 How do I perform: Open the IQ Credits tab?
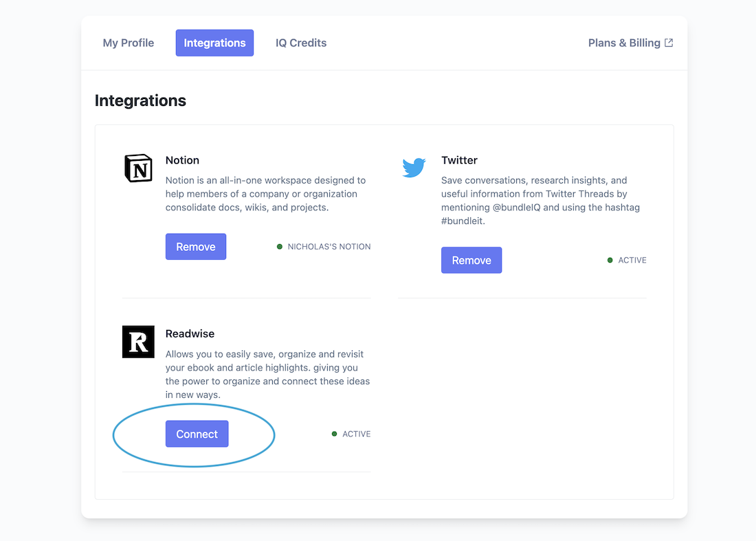click(301, 43)
